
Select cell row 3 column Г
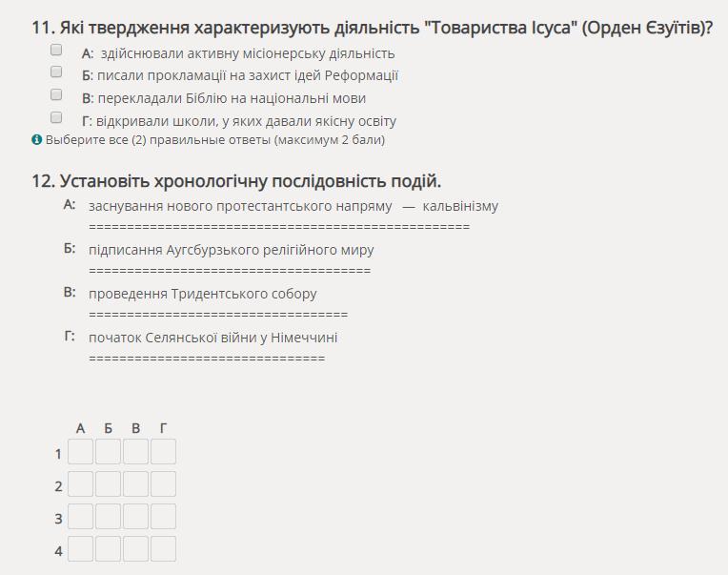click(164, 517)
